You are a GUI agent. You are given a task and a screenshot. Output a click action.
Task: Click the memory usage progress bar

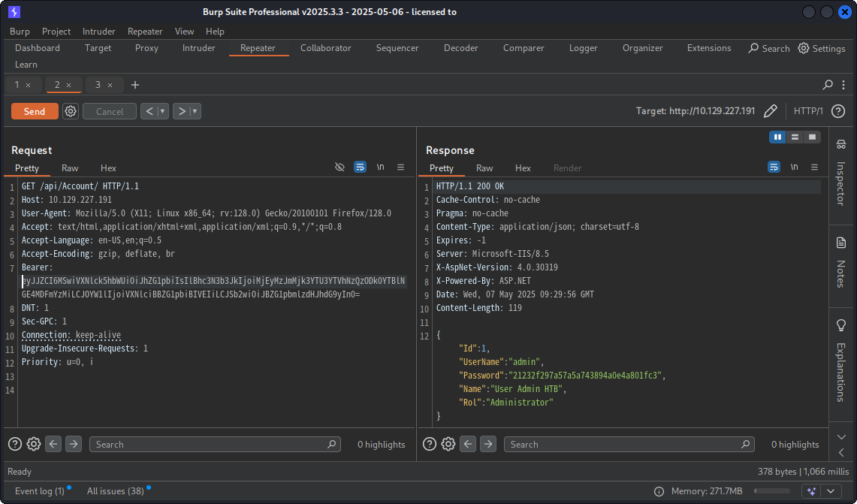pyautogui.click(x=771, y=491)
